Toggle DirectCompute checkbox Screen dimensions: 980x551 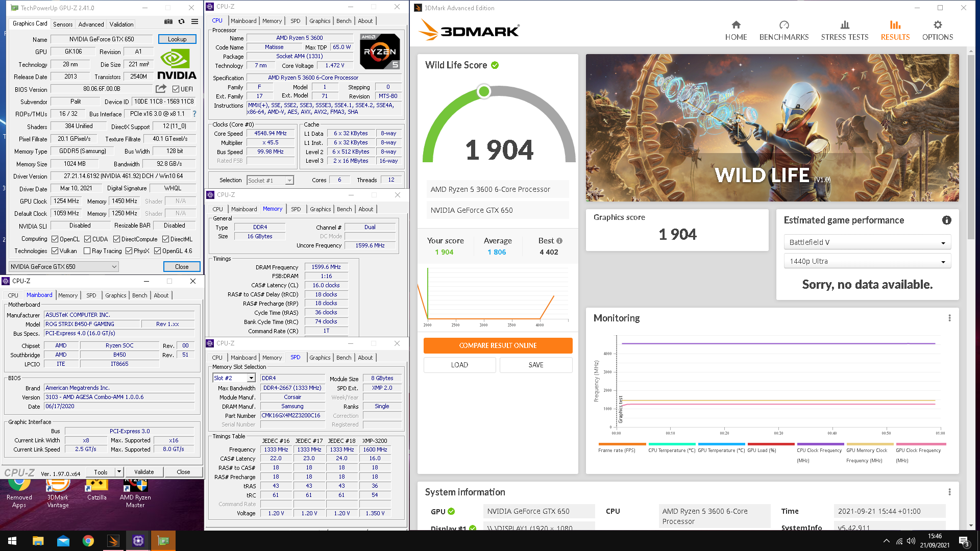[x=116, y=239]
